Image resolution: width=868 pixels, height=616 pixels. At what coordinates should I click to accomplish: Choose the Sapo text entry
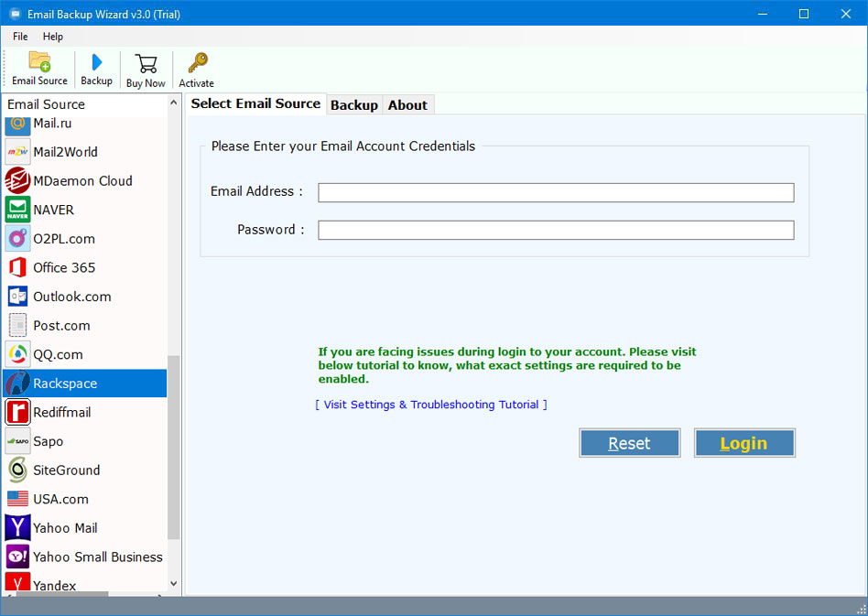click(x=49, y=441)
